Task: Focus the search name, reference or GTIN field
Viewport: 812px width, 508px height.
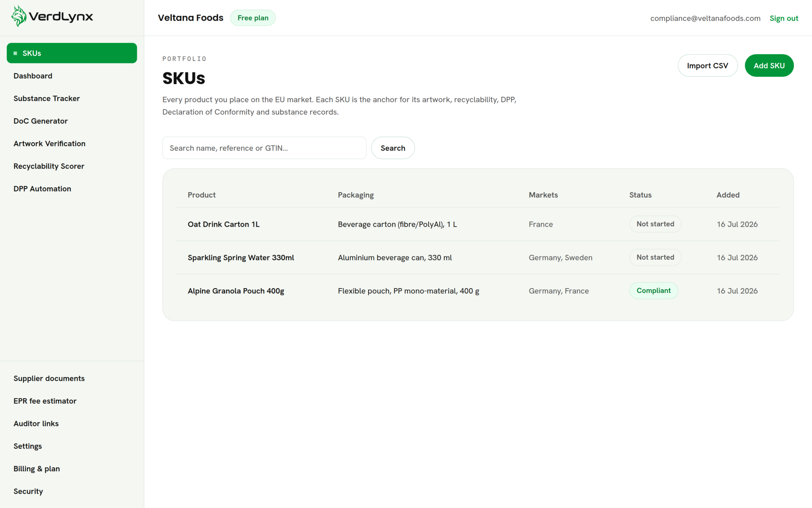Action: coord(264,148)
